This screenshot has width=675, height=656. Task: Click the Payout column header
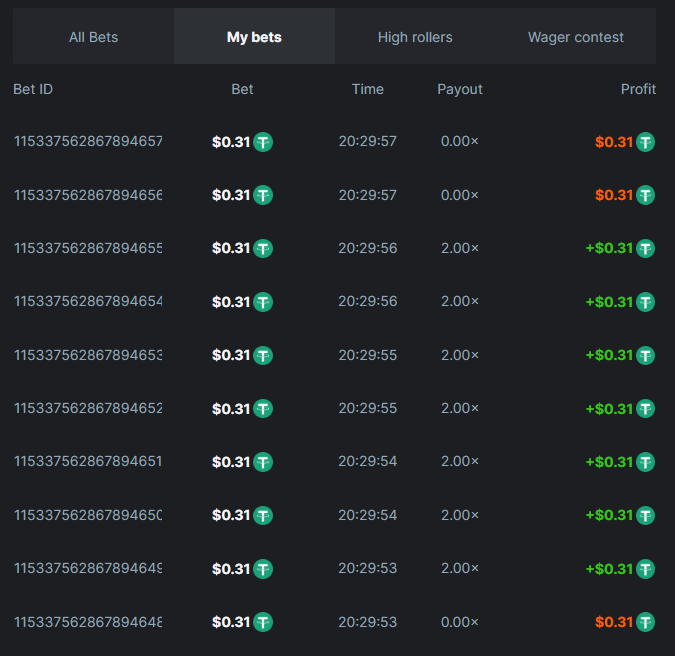[460, 89]
